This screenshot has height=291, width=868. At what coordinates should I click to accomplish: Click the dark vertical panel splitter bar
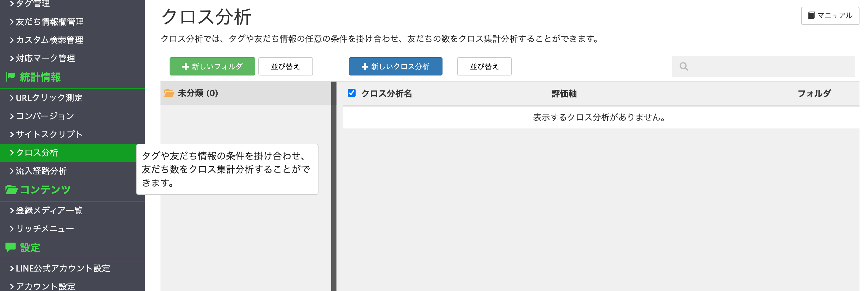(334, 186)
